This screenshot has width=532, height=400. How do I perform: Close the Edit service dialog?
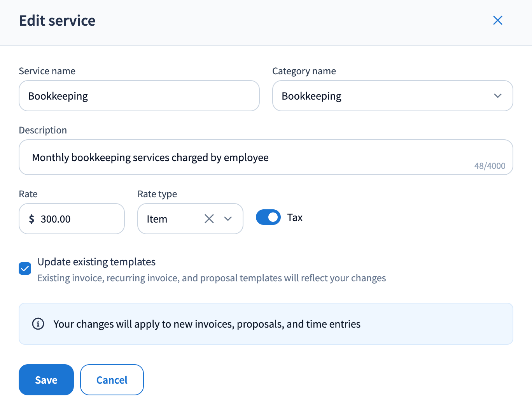pyautogui.click(x=497, y=20)
